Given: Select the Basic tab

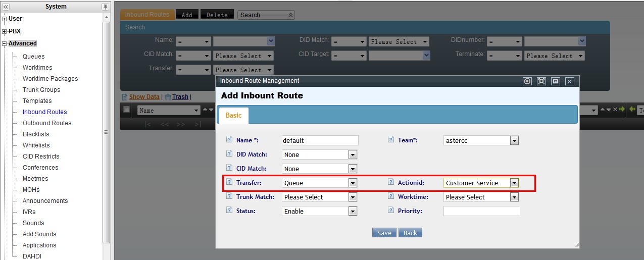Looking at the screenshot, I should click(233, 116).
